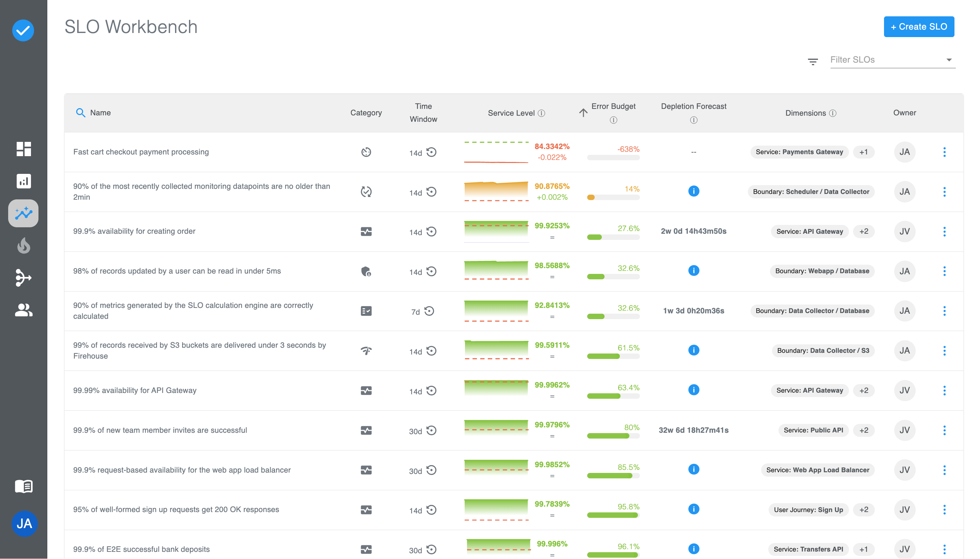Image resolution: width=980 pixels, height=559 pixels.
Task: Open '99.9% availability for creating order' SLO
Action: pyautogui.click(x=134, y=231)
